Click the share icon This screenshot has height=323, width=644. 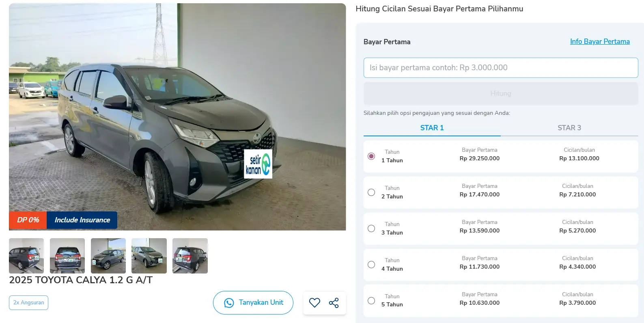[334, 303]
